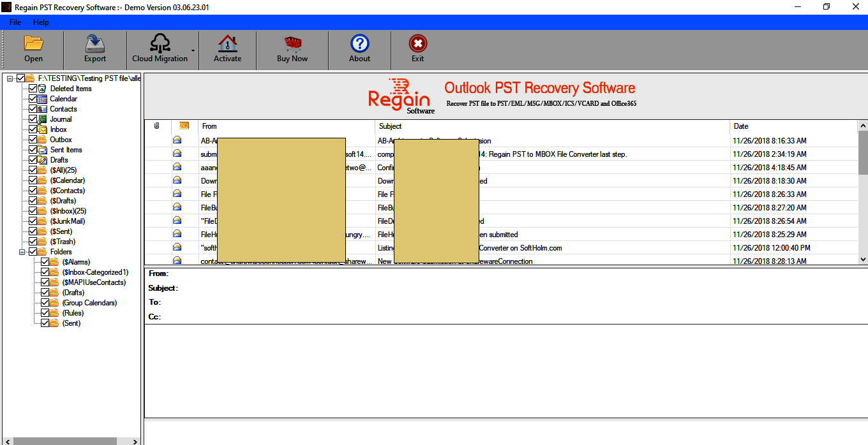Select the Cloud Migration icon

pos(160,43)
